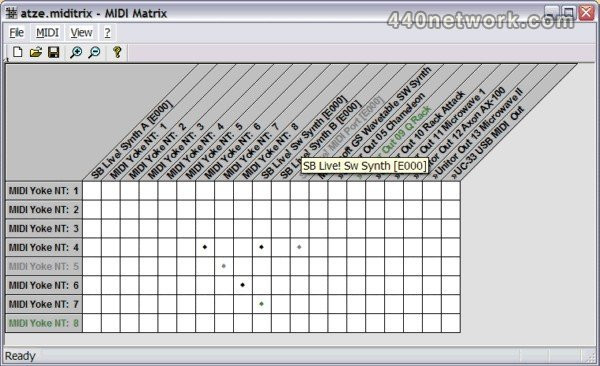
Task: Open the View menu
Action: pos(81,33)
